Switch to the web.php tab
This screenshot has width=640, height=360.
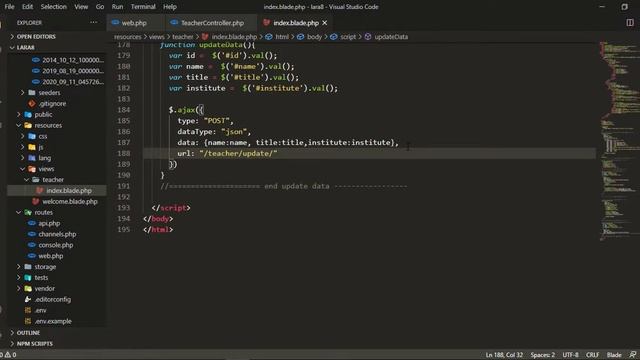coord(134,23)
